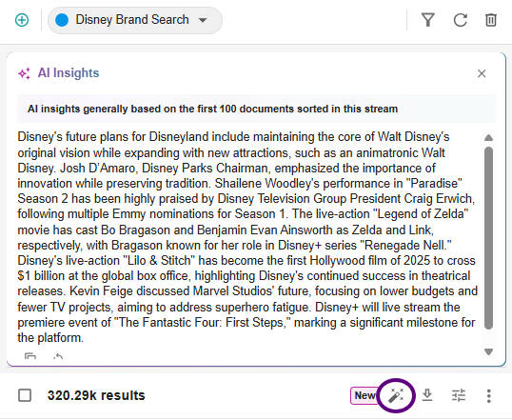Open the AI magic wand tool
This screenshot has height=420, width=512.
(396, 396)
